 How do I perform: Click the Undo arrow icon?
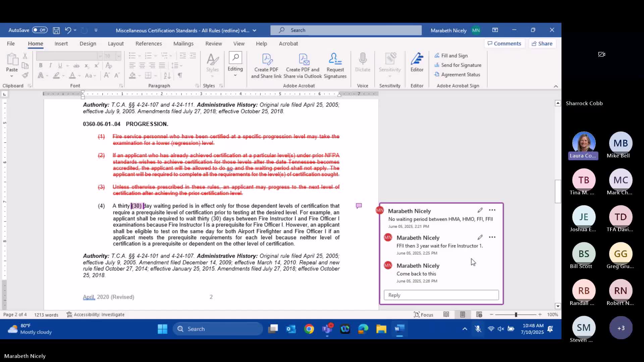tap(68, 30)
